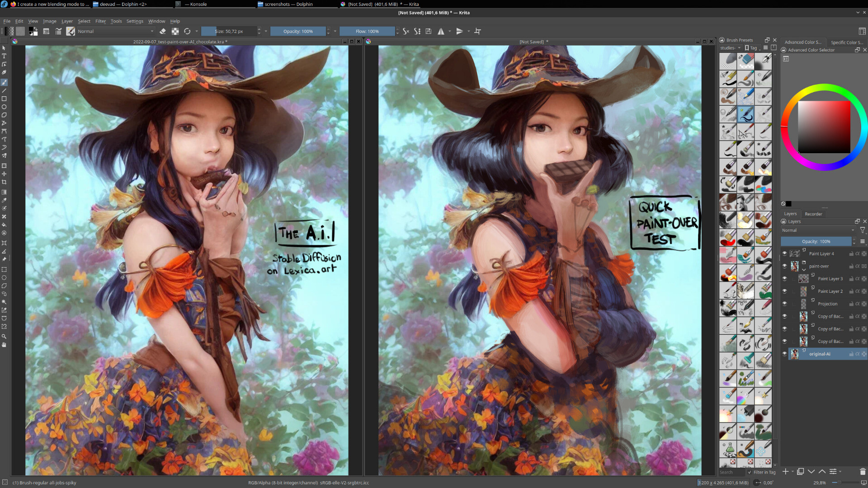Viewport: 868px width, 488px height.
Task: Select the Zoom magnifier tool
Action: [x=4, y=337]
